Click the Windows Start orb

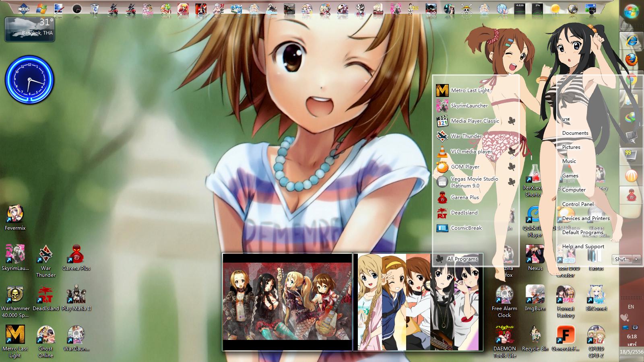631,12
